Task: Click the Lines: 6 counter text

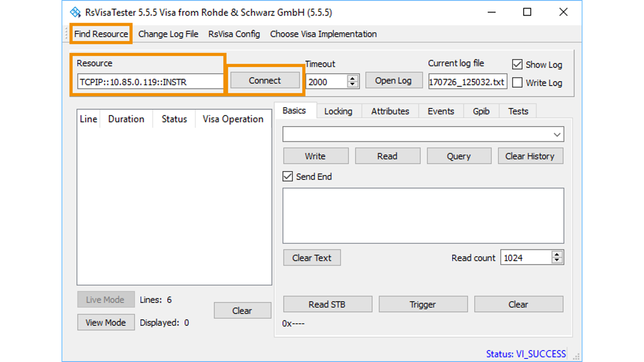Action: 156,300
